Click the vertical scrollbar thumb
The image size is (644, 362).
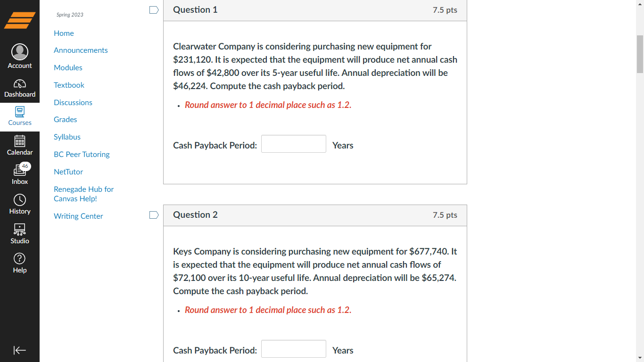640,49
